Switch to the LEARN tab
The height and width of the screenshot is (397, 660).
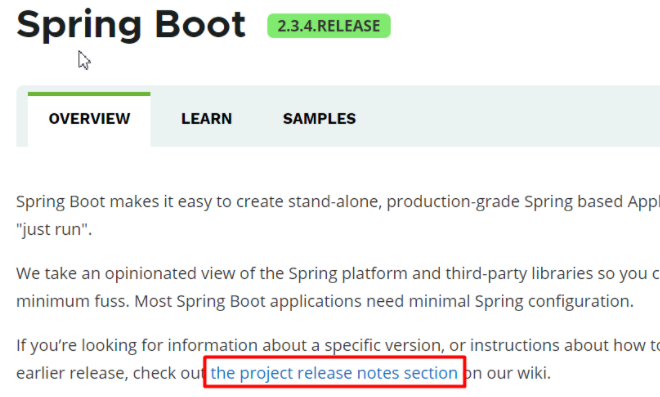coord(206,119)
